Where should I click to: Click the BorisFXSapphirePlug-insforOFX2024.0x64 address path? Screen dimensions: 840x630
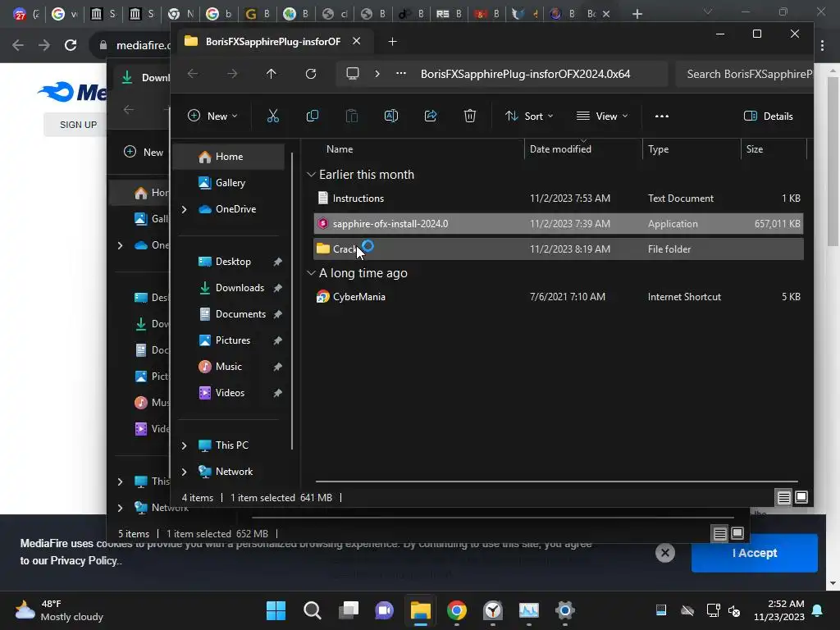click(525, 74)
